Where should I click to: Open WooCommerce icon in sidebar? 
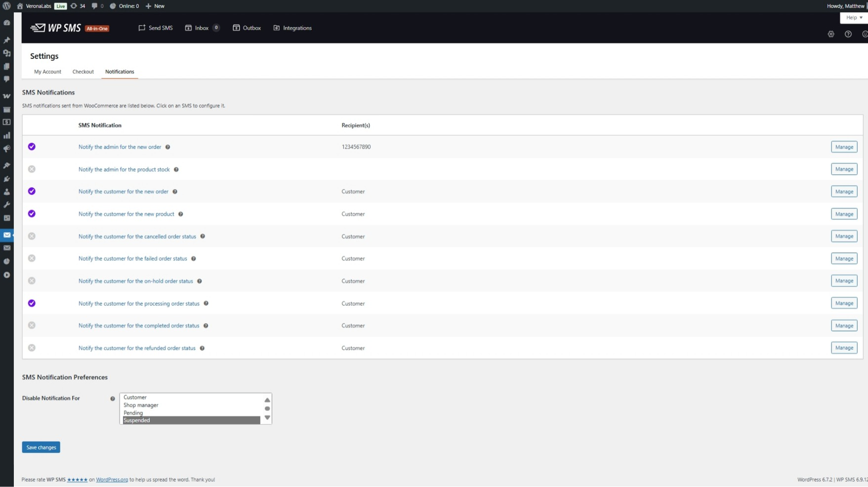tap(7, 96)
